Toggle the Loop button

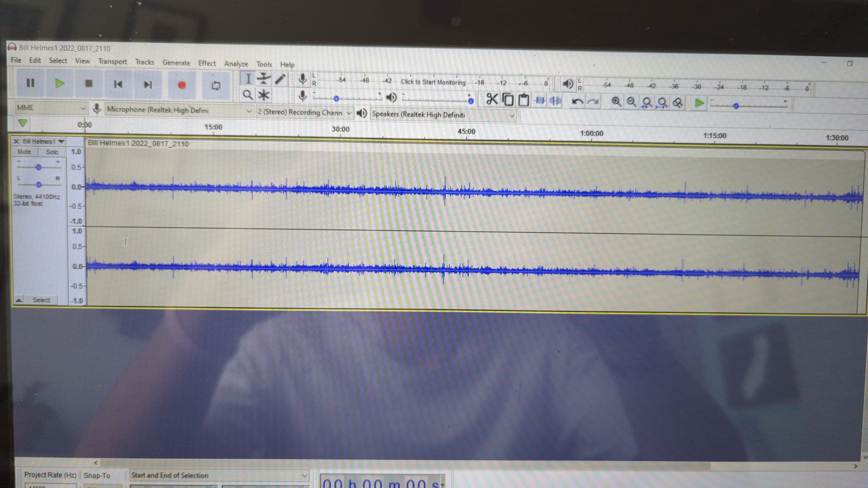tap(216, 86)
